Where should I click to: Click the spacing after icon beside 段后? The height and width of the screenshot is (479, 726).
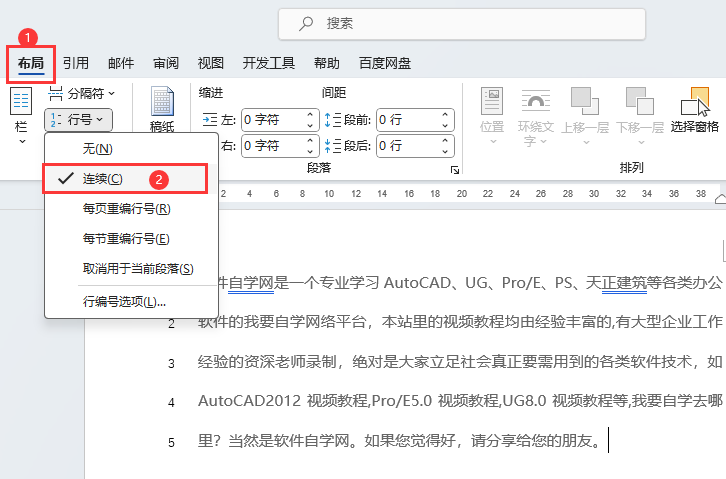click(x=332, y=146)
